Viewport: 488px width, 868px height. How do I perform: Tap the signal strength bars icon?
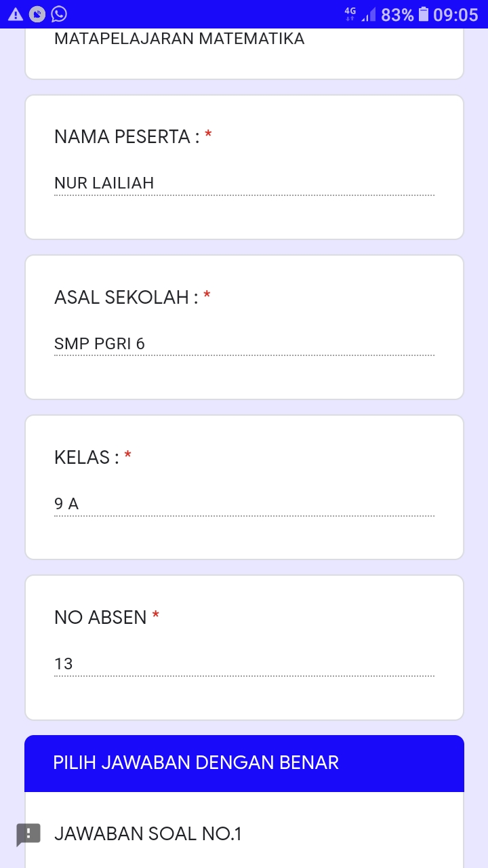tap(368, 14)
